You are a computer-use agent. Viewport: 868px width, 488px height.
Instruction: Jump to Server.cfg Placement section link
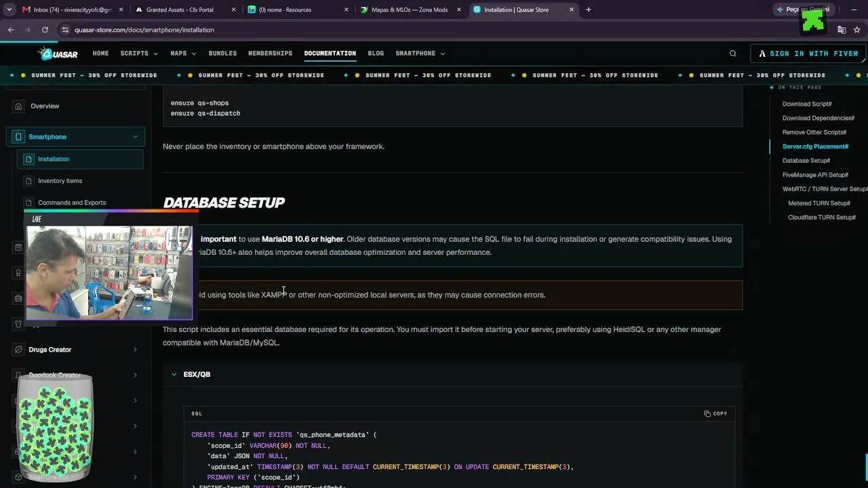pyautogui.click(x=816, y=146)
